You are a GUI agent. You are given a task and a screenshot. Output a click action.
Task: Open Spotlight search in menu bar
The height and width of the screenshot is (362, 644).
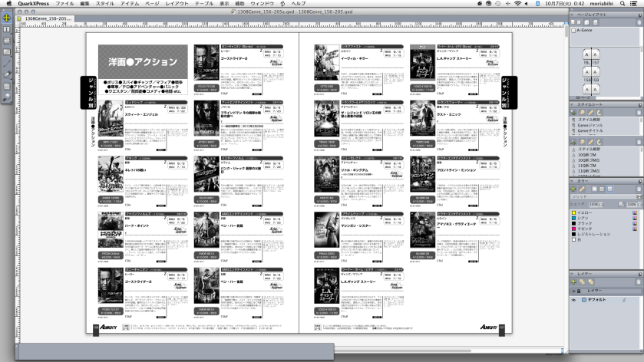pyautogui.click(x=623, y=3)
